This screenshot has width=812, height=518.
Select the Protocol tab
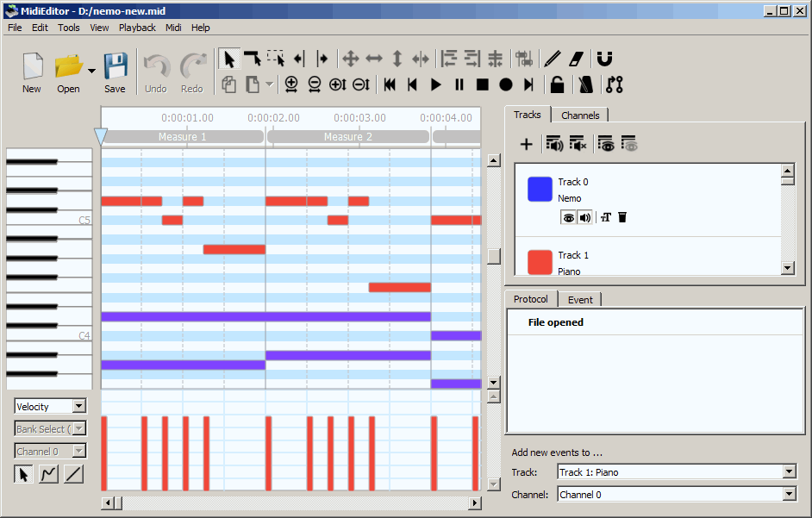tap(531, 299)
